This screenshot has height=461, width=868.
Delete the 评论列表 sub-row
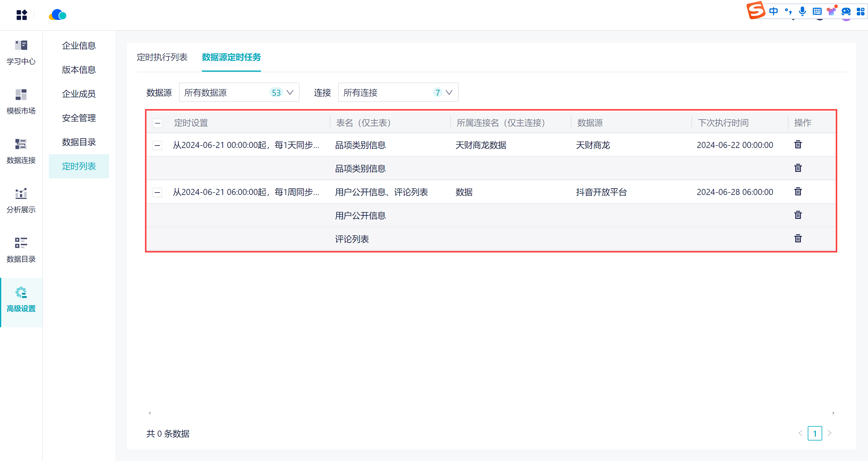point(797,239)
